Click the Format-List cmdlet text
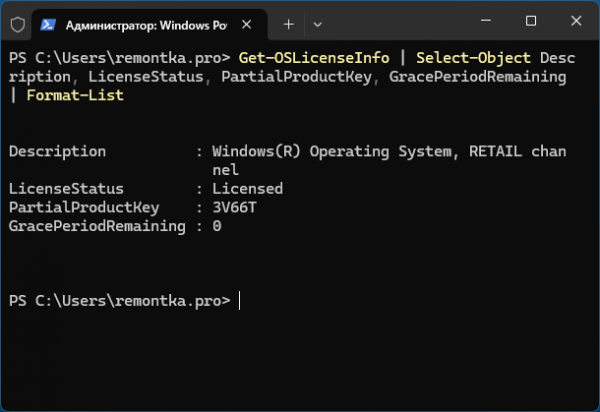The width and height of the screenshot is (600, 412). pyautogui.click(x=75, y=95)
